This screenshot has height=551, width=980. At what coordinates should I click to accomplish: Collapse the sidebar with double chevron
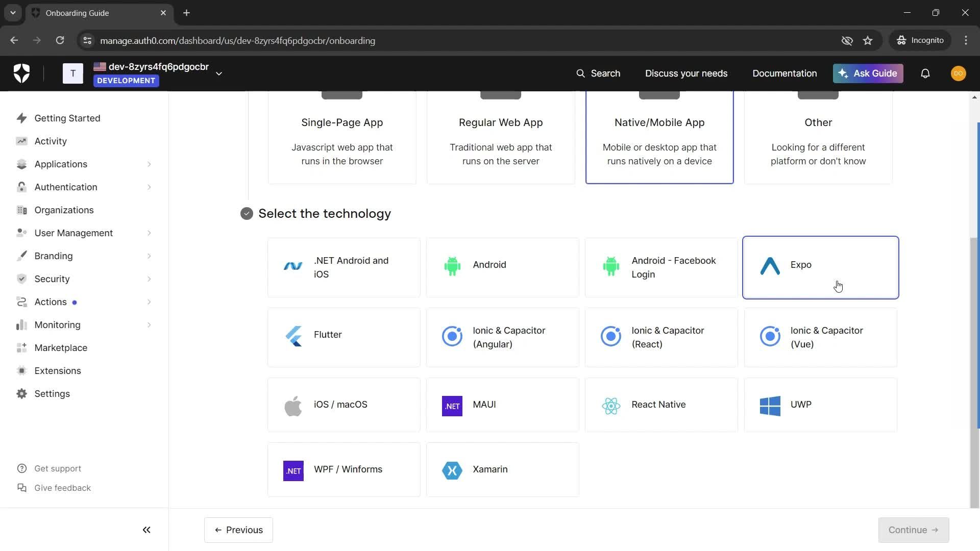146,530
